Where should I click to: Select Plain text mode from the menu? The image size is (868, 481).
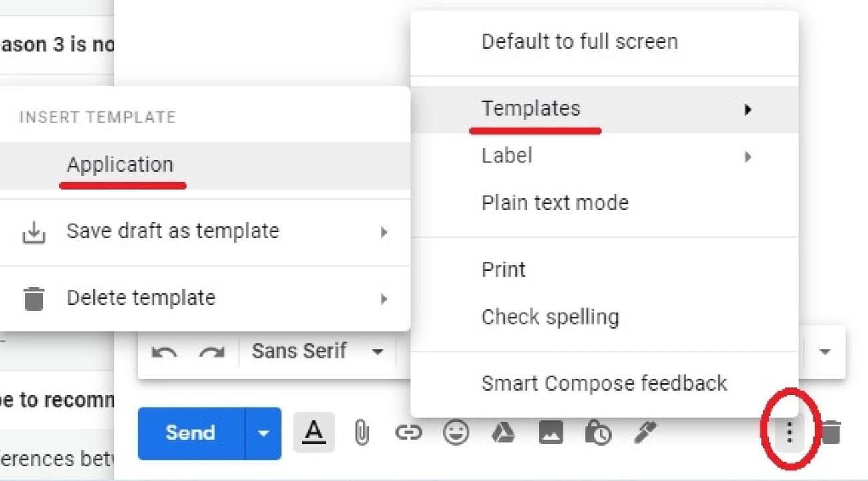tap(554, 202)
